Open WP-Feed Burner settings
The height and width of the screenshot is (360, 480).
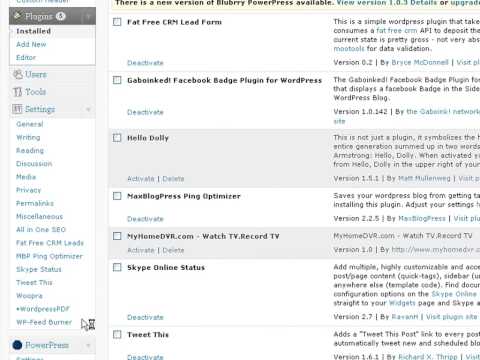[x=44, y=322]
